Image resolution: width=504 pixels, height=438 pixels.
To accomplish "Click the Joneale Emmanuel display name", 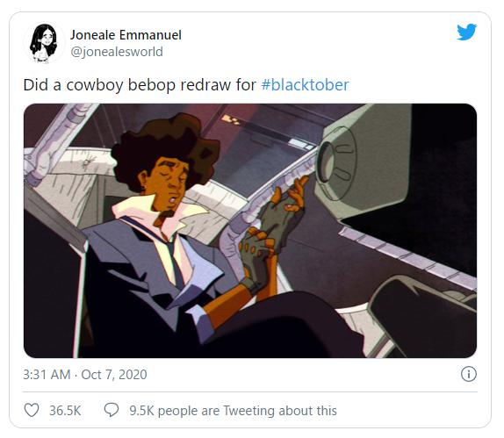I will tap(126, 35).
